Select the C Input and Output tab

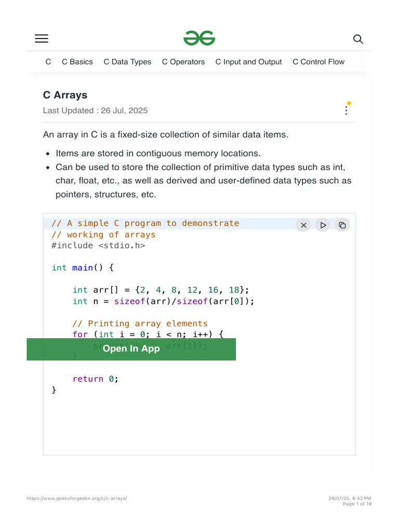(249, 62)
